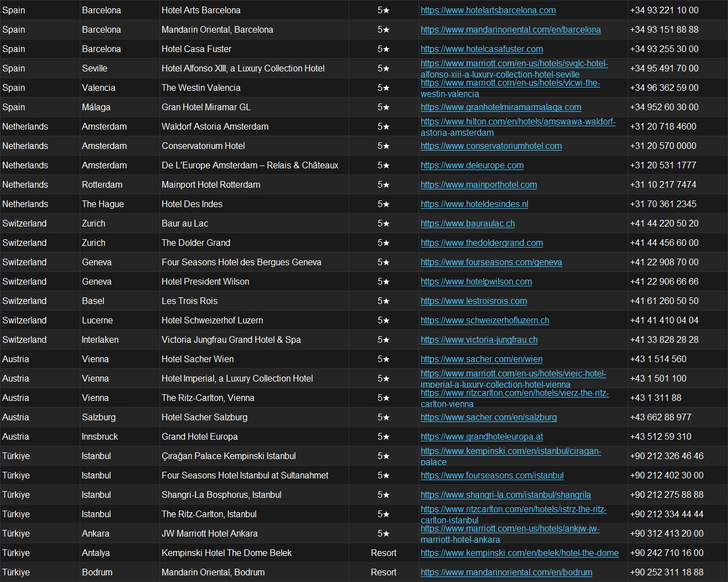
Task: Select the 'Salzburg' city cell
Action: coord(120,417)
